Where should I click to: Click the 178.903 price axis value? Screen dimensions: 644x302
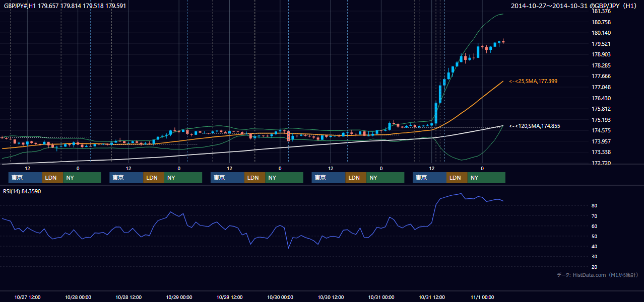coord(601,54)
